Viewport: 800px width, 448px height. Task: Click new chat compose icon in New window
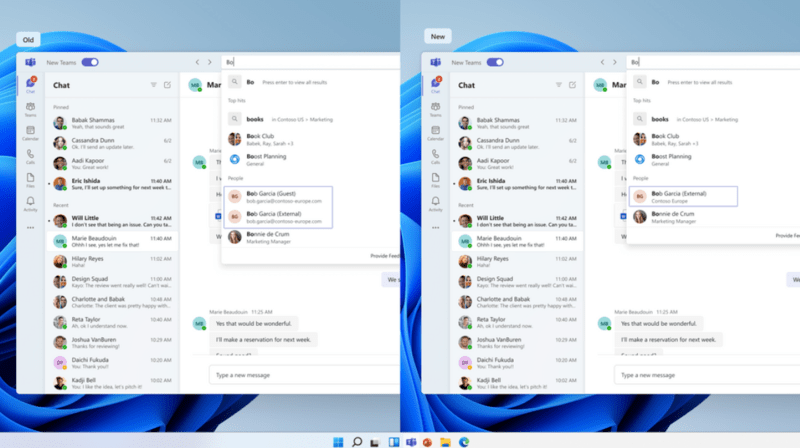pyautogui.click(x=572, y=85)
